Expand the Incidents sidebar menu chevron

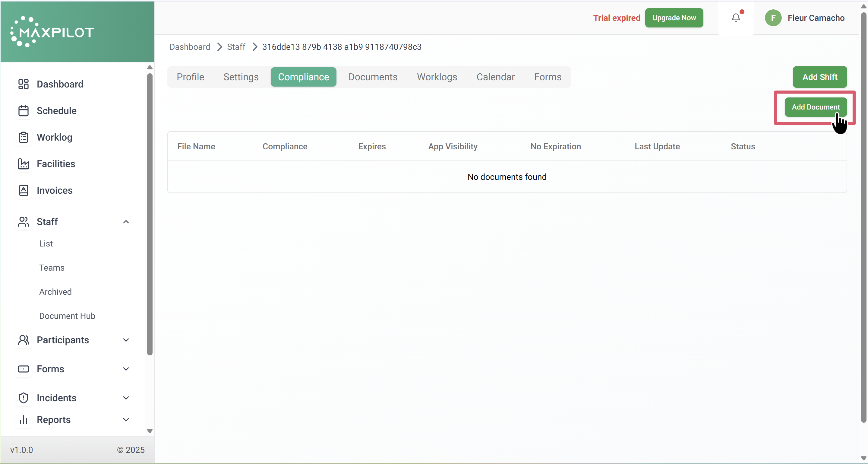pos(126,398)
